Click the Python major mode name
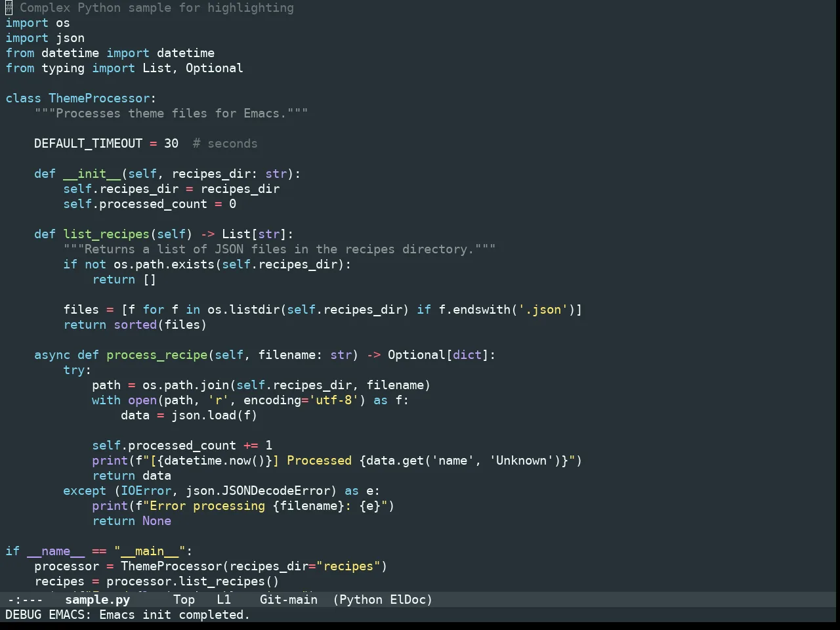This screenshot has height=630, width=840. [x=361, y=600]
